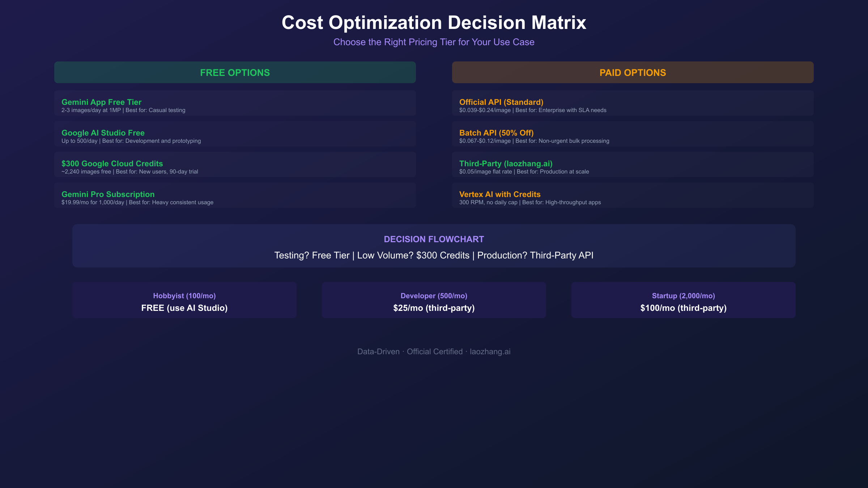Click the footer laozhang.ai text
The height and width of the screenshot is (488, 868).
(490, 352)
